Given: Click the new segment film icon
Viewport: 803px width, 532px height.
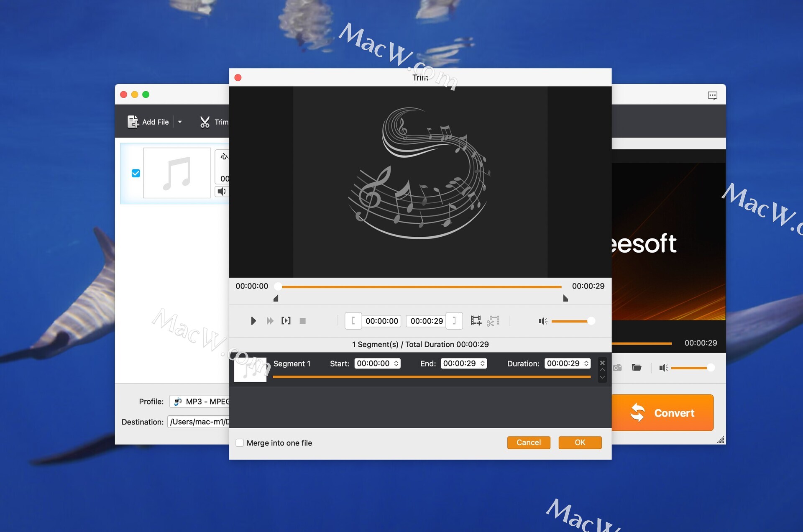Looking at the screenshot, I should pos(476,321).
